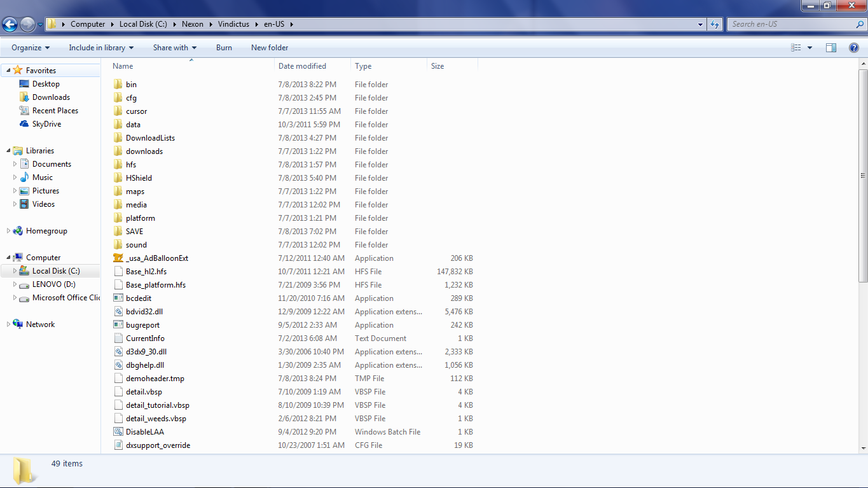The height and width of the screenshot is (488, 868).
Task: Open the change view options dropdown arrow
Action: [809, 48]
